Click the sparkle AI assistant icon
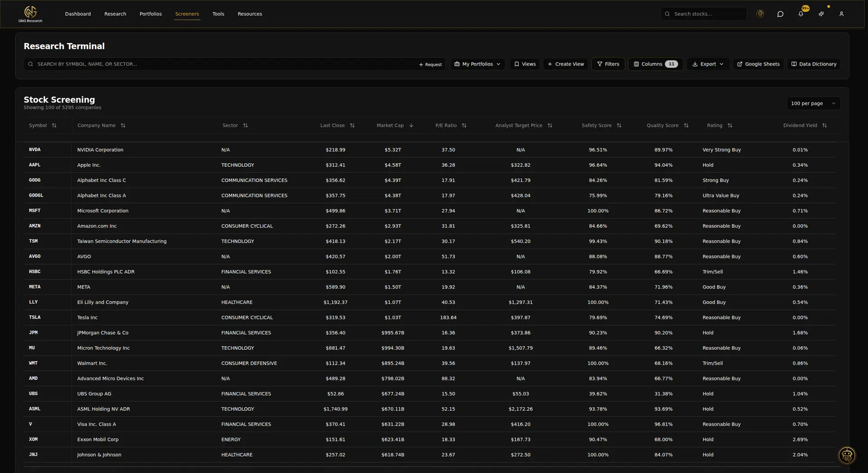Viewport: 868px width, 473px height. point(821,14)
